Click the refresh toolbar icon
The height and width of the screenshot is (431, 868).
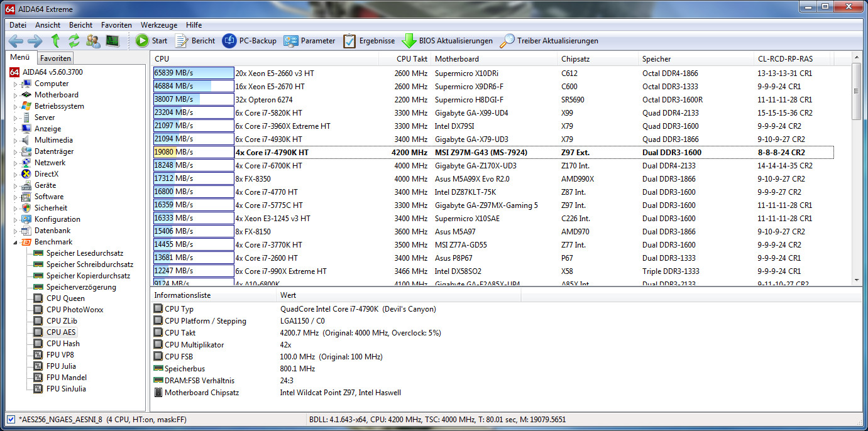(74, 41)
